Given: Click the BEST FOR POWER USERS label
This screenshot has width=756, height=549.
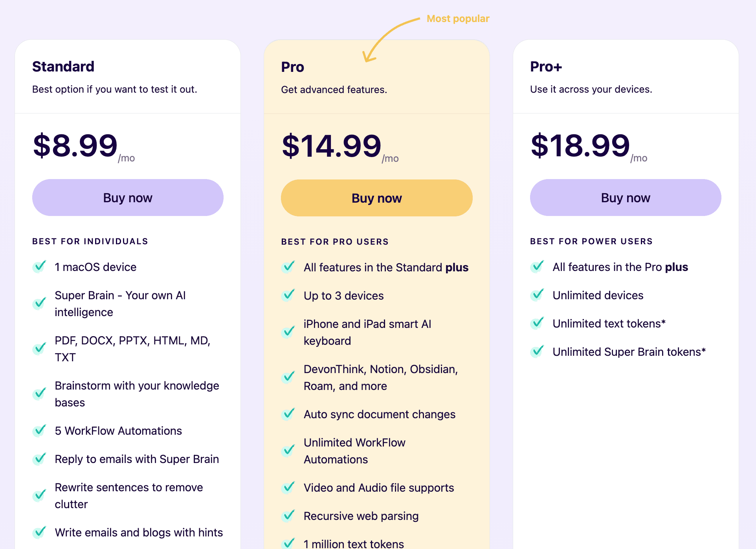Looking at the screenshot, I should pos(591,241).
